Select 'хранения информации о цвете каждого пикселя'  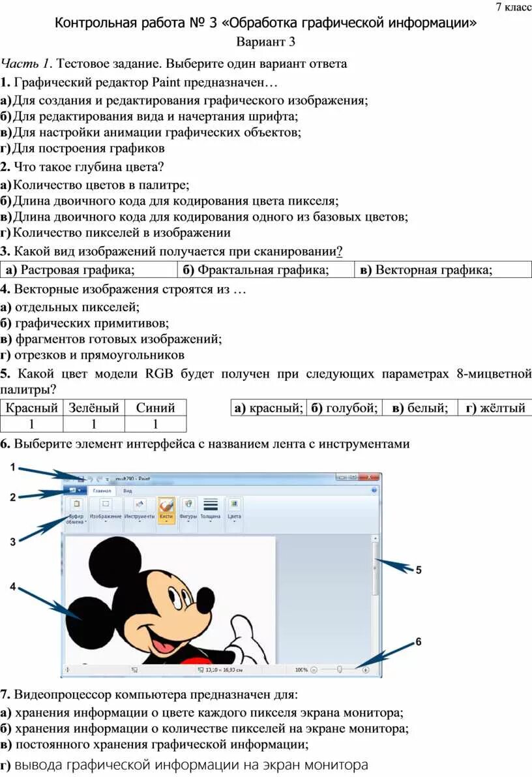tap(201, 713)
